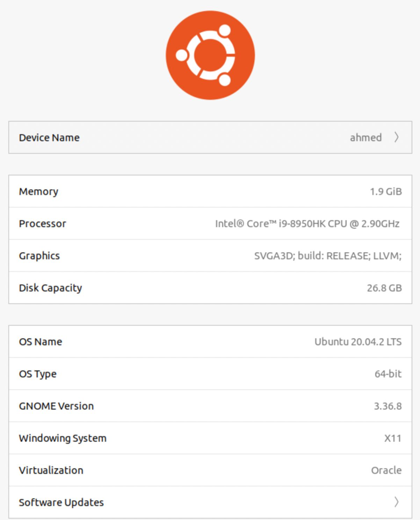Click the 26.8 GB disk value
The image size is (420, 520).
pos(384,288)
